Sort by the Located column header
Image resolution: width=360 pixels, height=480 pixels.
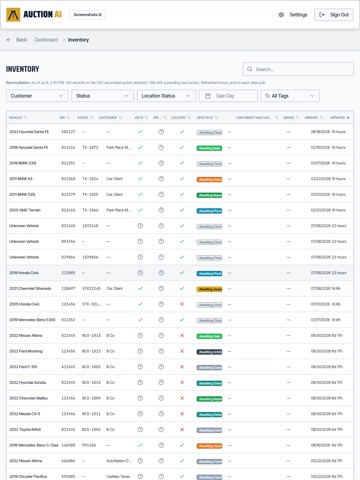coord(181,117)
